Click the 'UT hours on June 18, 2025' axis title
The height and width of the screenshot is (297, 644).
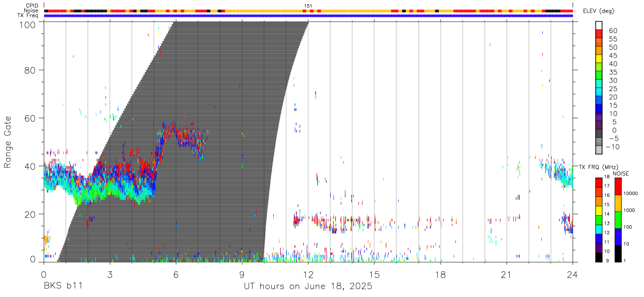308,287
